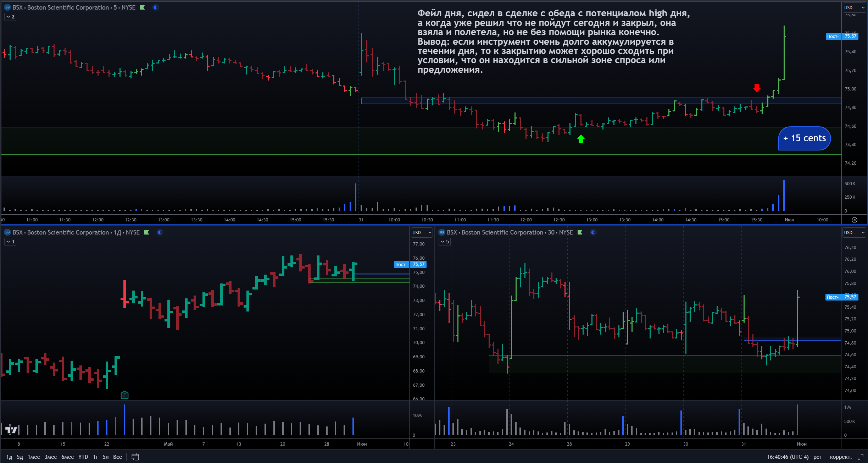The image size is (868, 463).
Task: Click the moon post-market icon on the 5-minute chart
Action: point(155,7)
